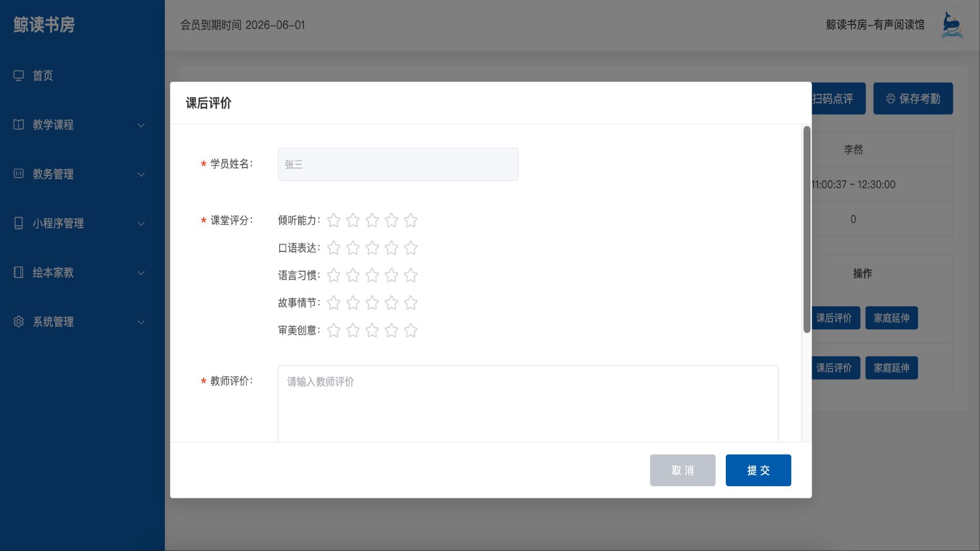The image size is (980, 551).
Task: Give 口语表达 a three-star rating
Action: point(372,248)
